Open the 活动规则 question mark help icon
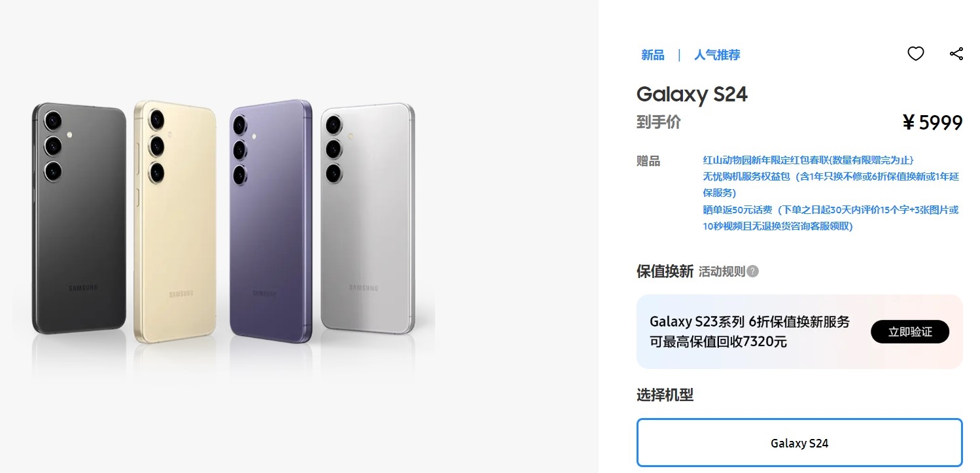Image resolution: width=980 pixels, height=473 pixels. point(753,272)
